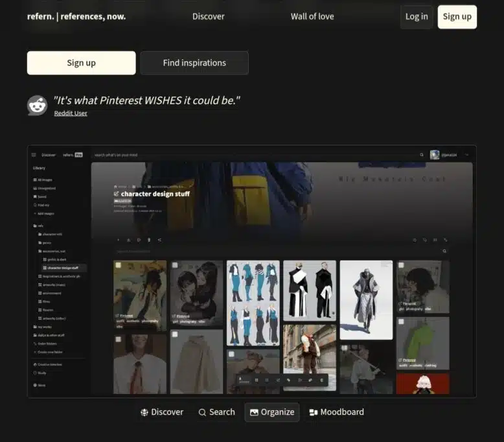
Task: Tick the checkbox on the green jacket image
Action: pyautogui.click(x=401, y=321)
